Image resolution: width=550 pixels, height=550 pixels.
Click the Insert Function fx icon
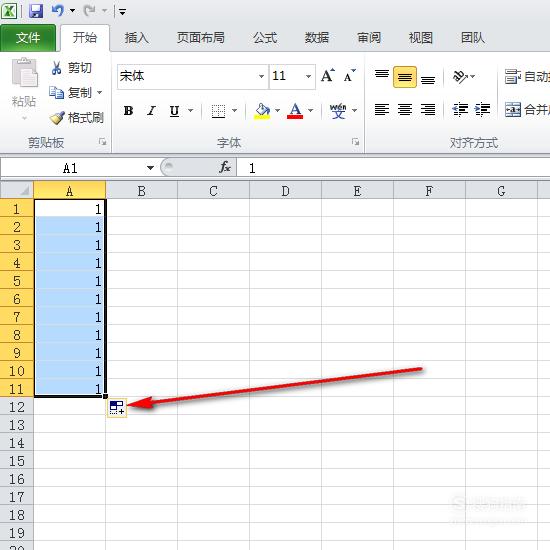point(225,167)
